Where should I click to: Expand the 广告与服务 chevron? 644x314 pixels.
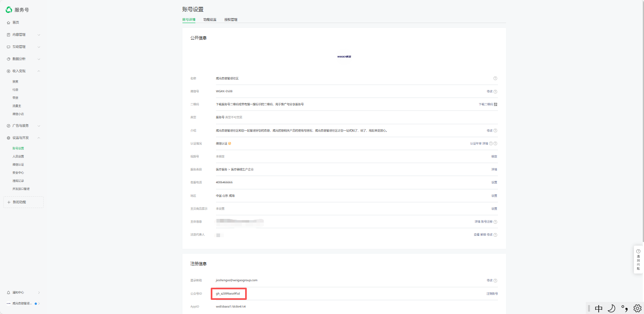pos(39,126)
